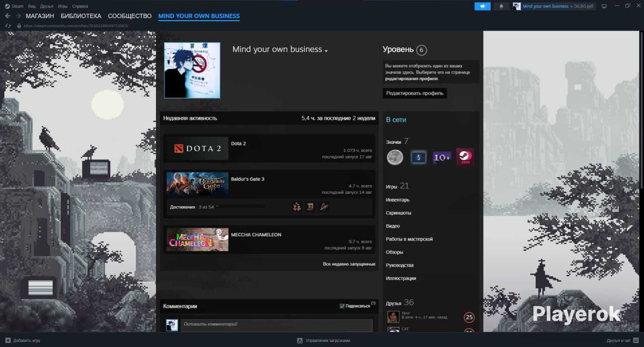Click the profile URL address bar
The image size is (644, 347).
tap(76, 26)
